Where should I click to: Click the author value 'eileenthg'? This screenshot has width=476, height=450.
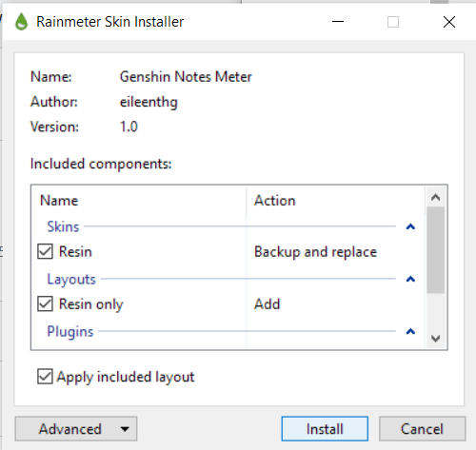click(149, 103)
